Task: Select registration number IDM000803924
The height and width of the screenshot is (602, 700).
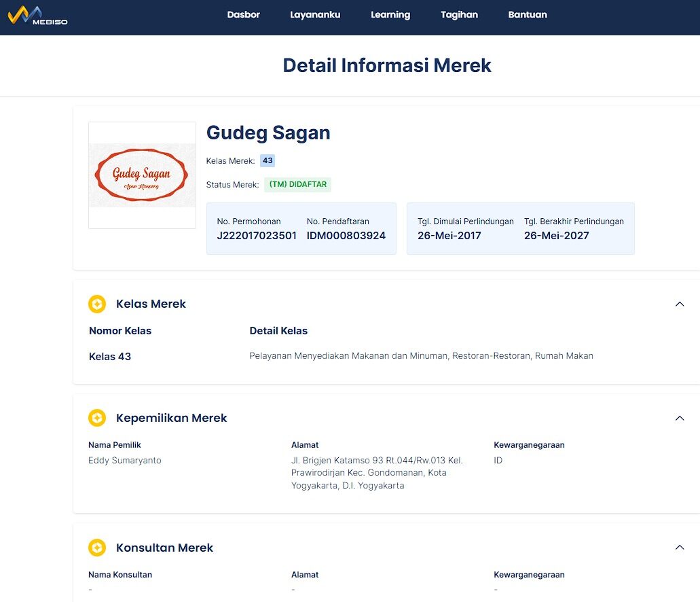Action: tap(346, 236)
